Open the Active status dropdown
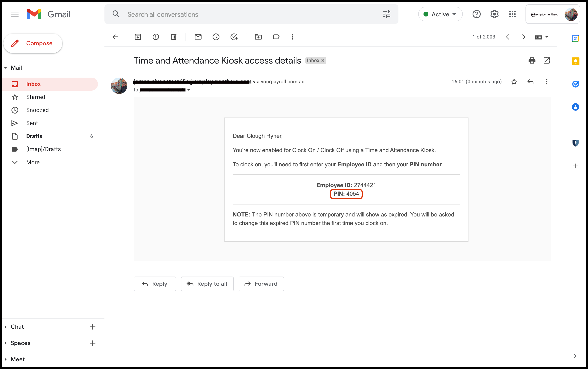The image size is (588, 369). pyautogui.click(x=440, y=14)
